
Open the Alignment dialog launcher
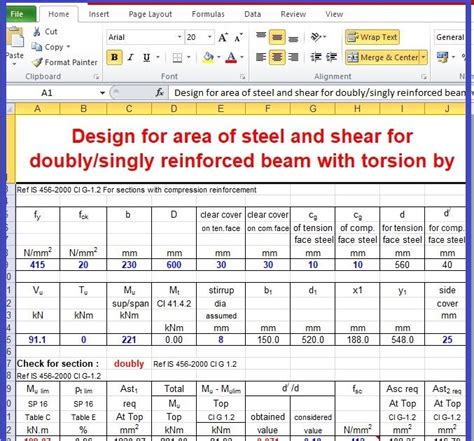pyautogui.click(x=424, y=77)
